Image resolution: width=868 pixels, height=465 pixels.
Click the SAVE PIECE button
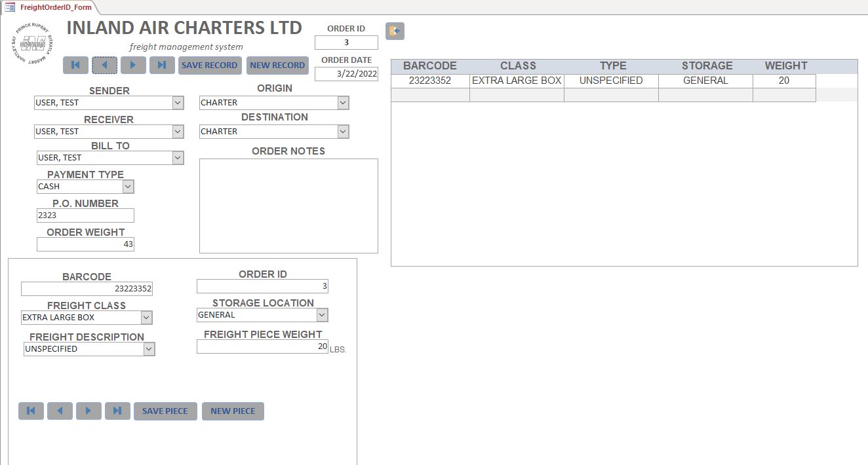(165, 411)
